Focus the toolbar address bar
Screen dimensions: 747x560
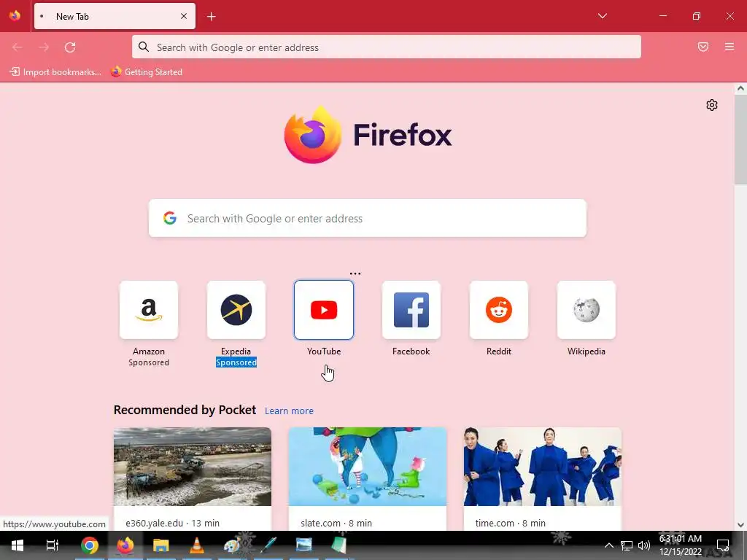pyautogui.click(x=387, y=47)
